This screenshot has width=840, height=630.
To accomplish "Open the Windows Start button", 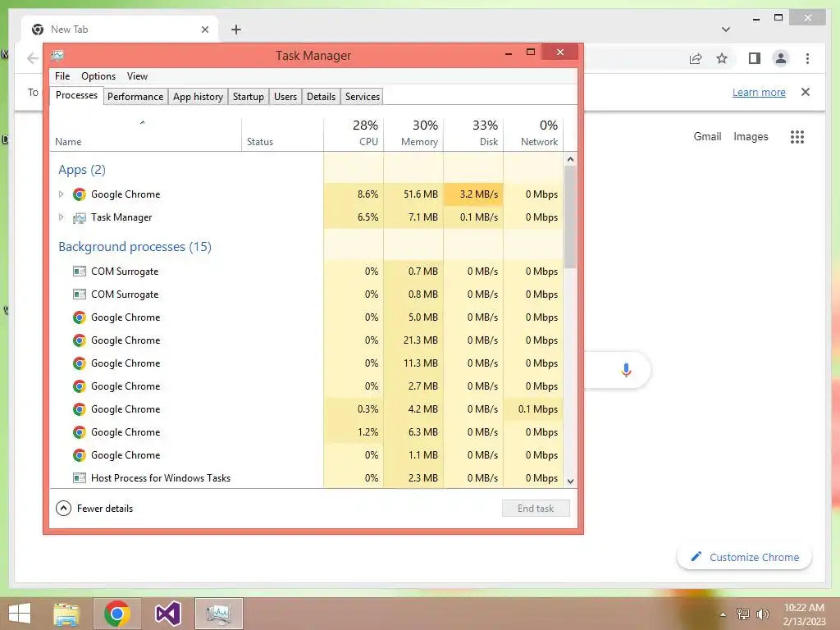I will click(20, 614).
